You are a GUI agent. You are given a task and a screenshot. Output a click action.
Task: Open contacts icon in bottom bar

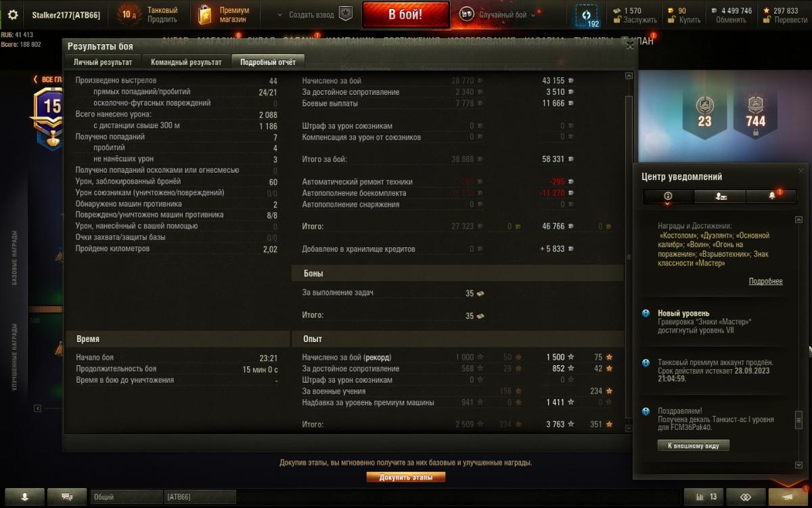pyautogui.click(x=24, y=496)
